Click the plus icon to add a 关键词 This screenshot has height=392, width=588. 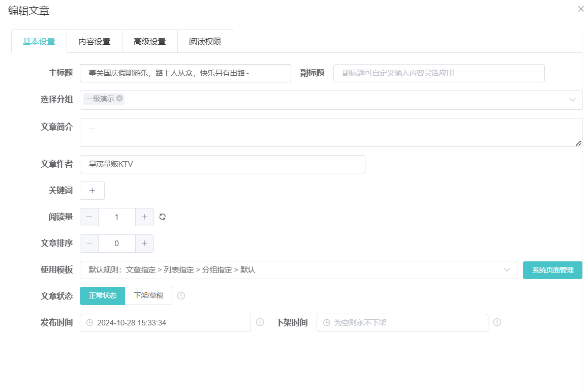[x=91, y=190]
